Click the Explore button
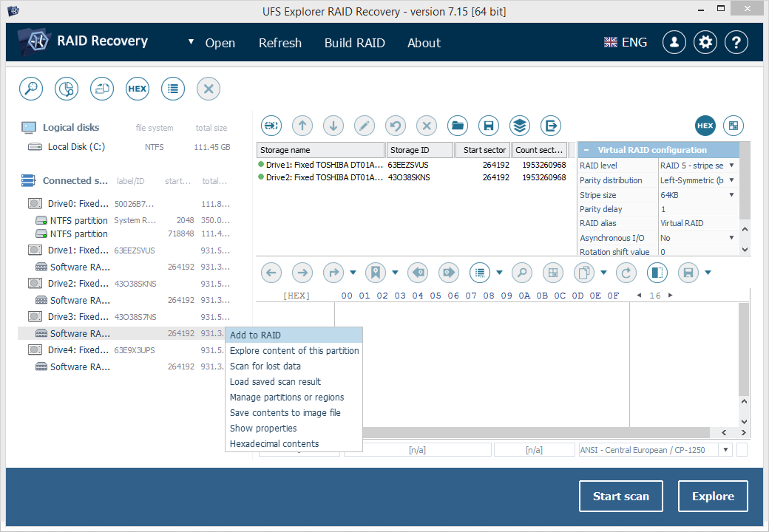769x532 pixels. [713, 497]
